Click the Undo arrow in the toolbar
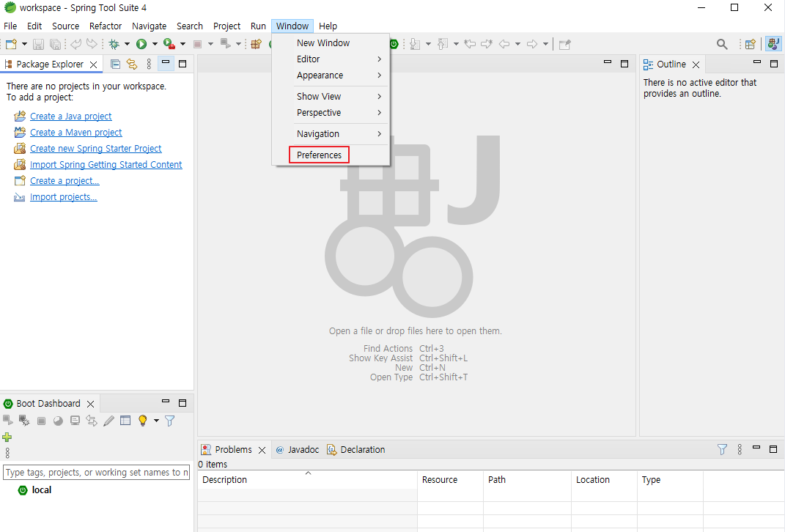Screen dimensions: 785x532 pyautogui.click(x=75, y=44)
